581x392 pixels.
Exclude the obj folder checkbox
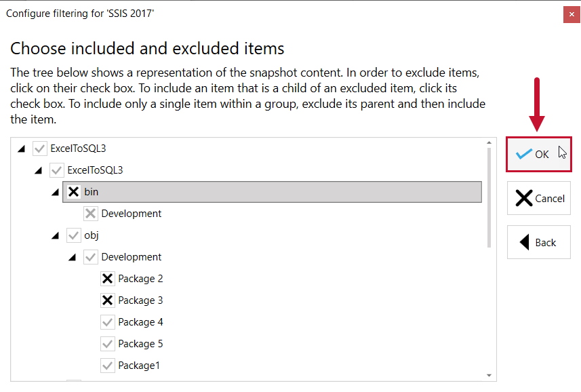[74, 235]
